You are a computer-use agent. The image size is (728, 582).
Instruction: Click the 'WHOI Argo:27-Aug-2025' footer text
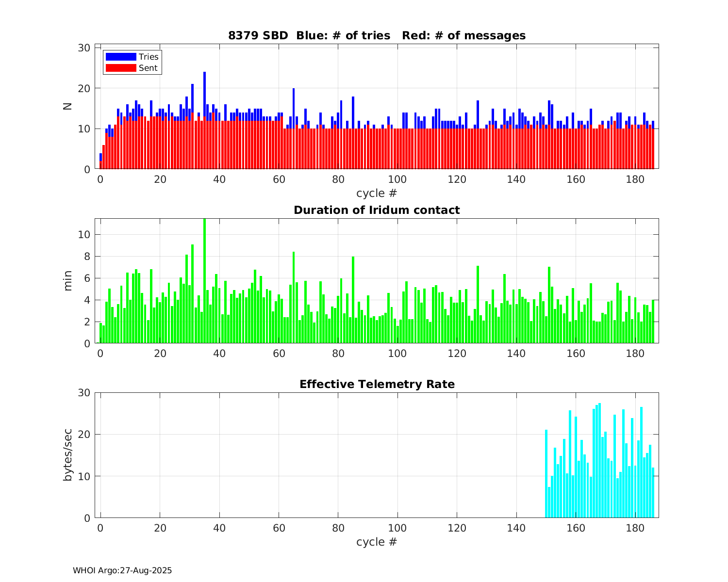[122, 570]
